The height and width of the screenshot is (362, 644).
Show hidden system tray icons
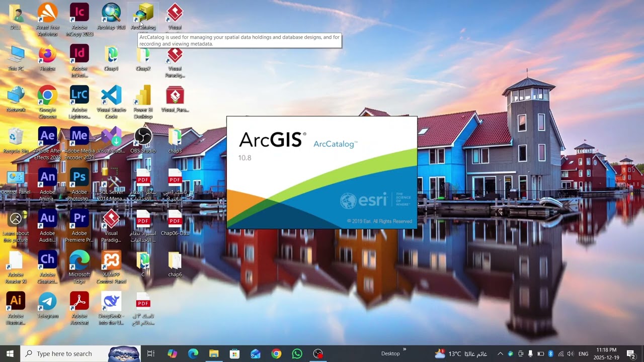(500, 353)
